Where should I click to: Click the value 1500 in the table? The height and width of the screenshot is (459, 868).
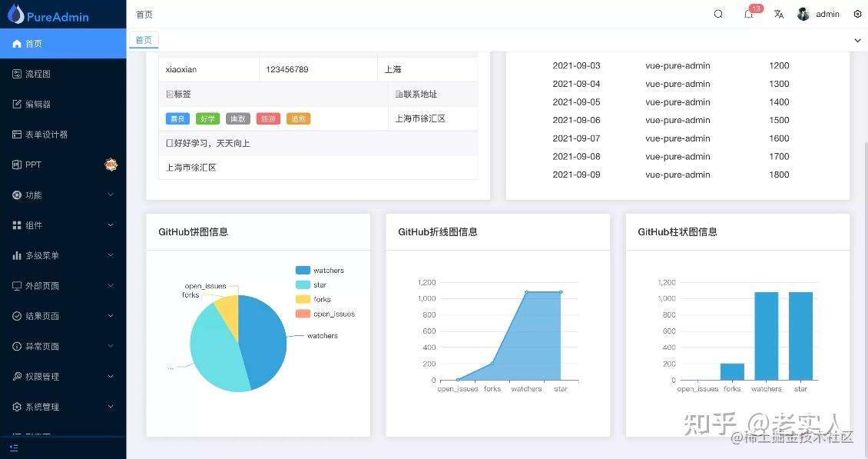(x=779, y=120)
